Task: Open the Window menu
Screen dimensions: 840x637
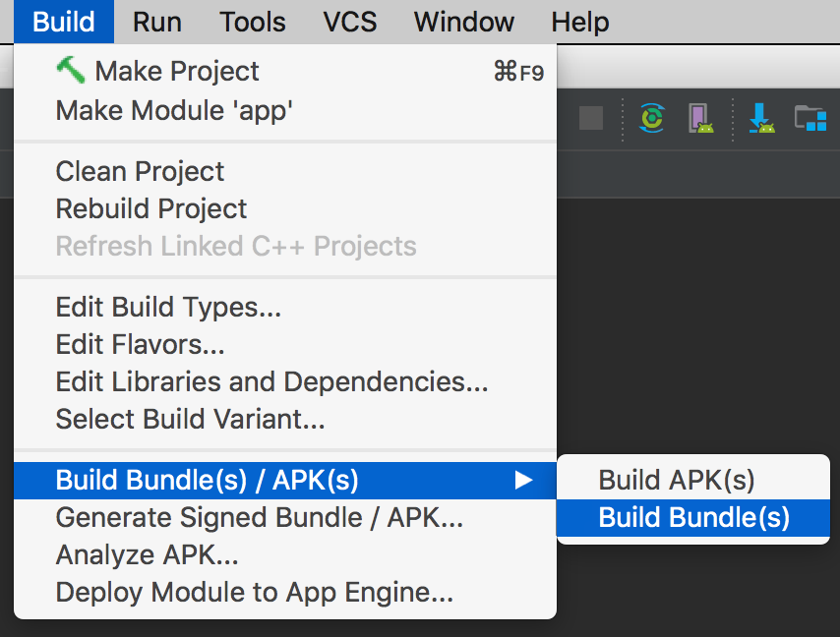Action: point(462,22)
